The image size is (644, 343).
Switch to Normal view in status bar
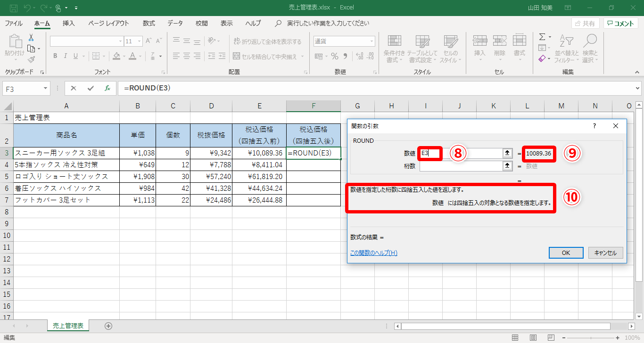click(515, 338)
